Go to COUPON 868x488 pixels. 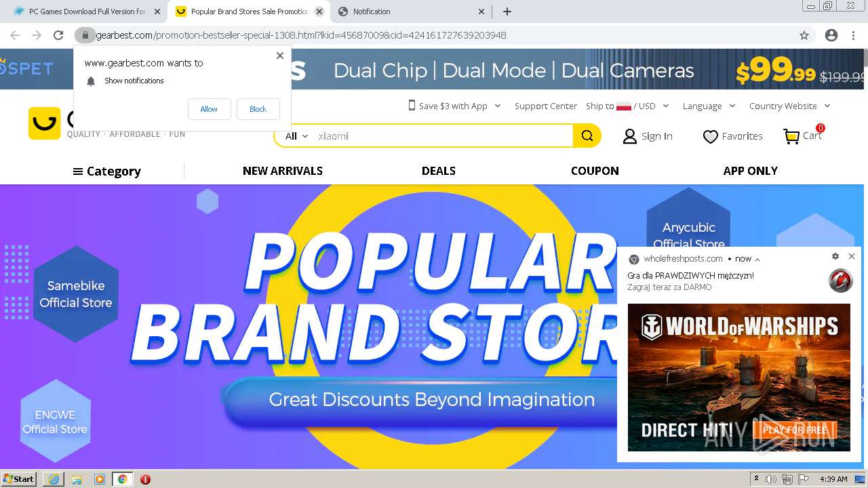[595, 171]
